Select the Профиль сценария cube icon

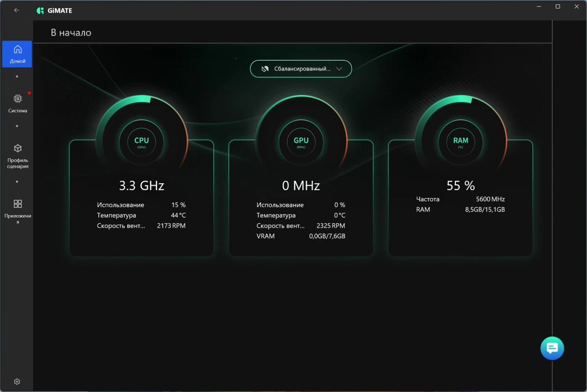[x=18, y=148]
